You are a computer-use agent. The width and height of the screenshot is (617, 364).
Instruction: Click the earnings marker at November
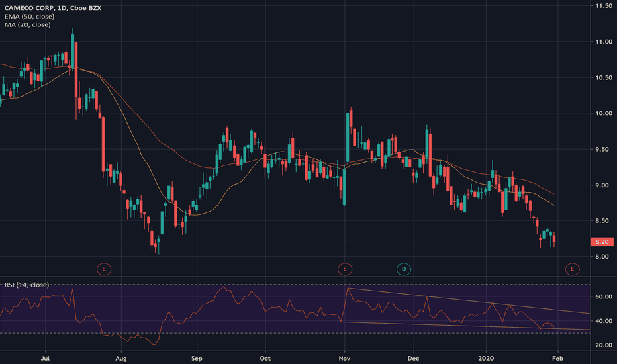click(x=345, y=269)
